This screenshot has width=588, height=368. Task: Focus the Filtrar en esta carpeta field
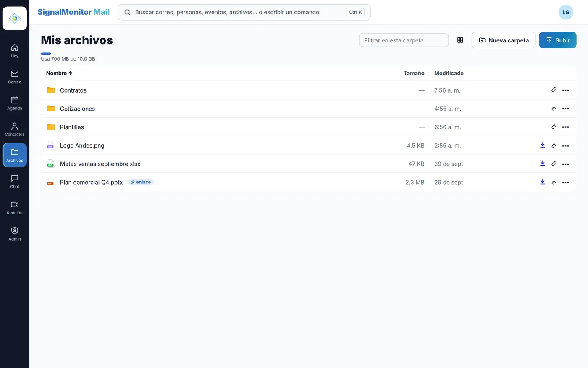[x=404, y=40]
